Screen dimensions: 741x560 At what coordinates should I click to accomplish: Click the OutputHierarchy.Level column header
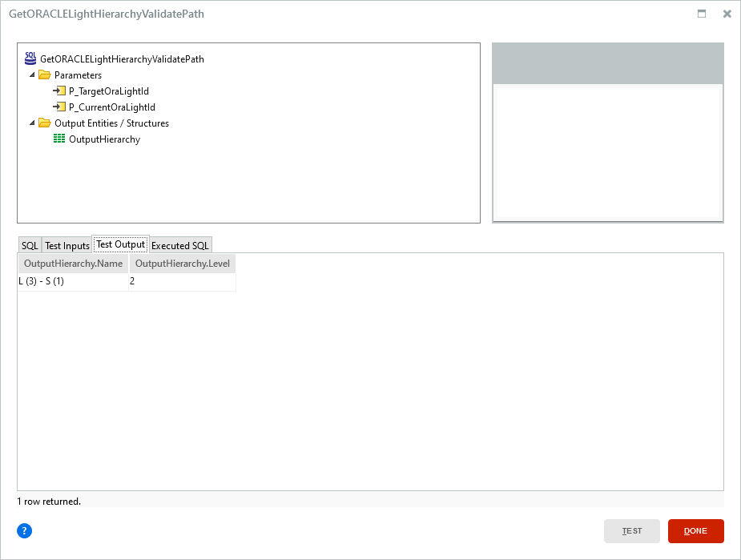(183, 264)
